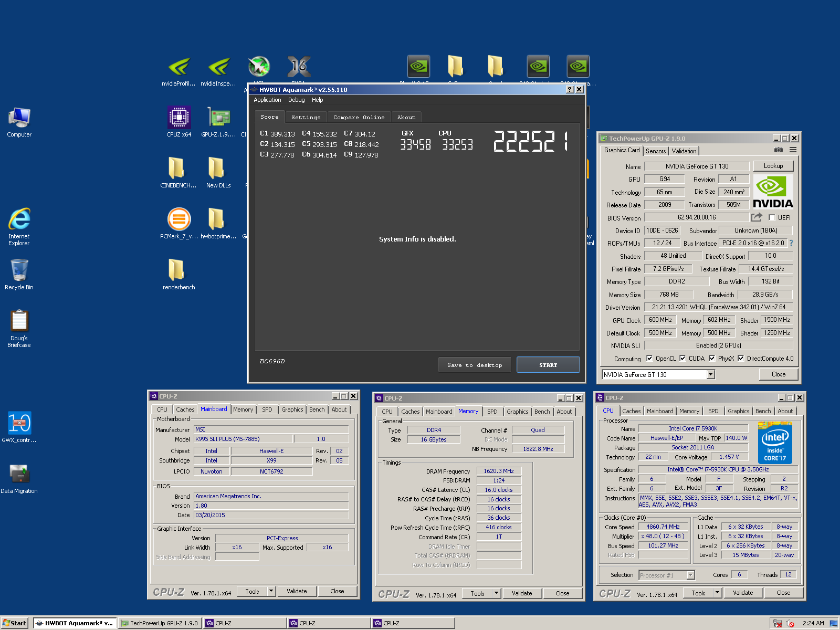Open the Sensors tab in GPU-Z

pos(656,151)
